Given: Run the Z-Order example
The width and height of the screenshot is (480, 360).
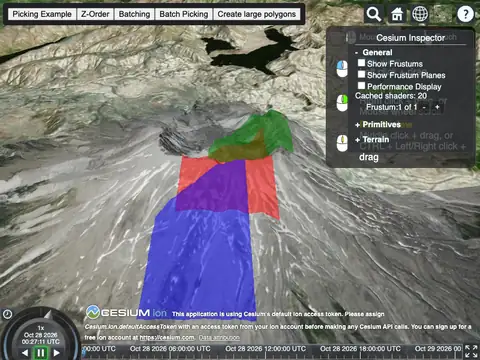Looking at the screenshot, I should (95, 14).
